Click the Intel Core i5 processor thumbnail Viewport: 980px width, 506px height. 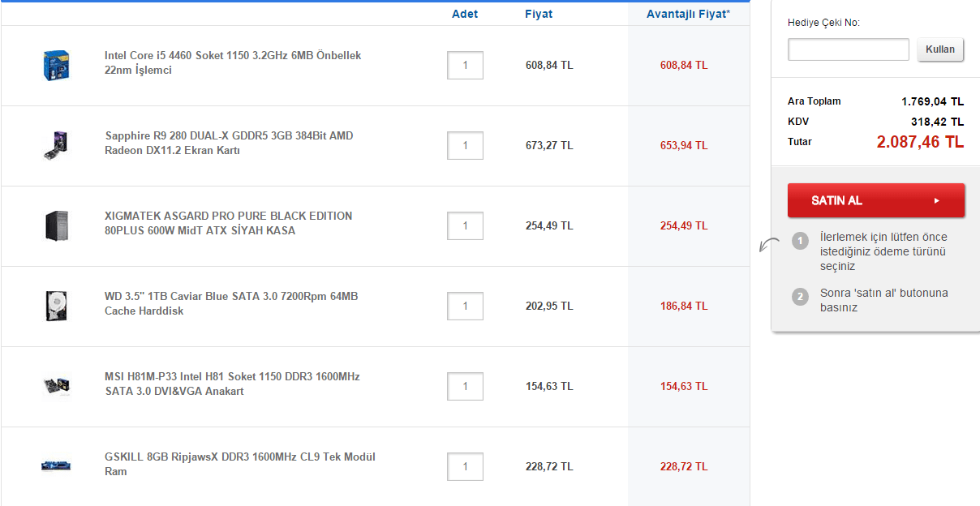click(x=56, y=65)
